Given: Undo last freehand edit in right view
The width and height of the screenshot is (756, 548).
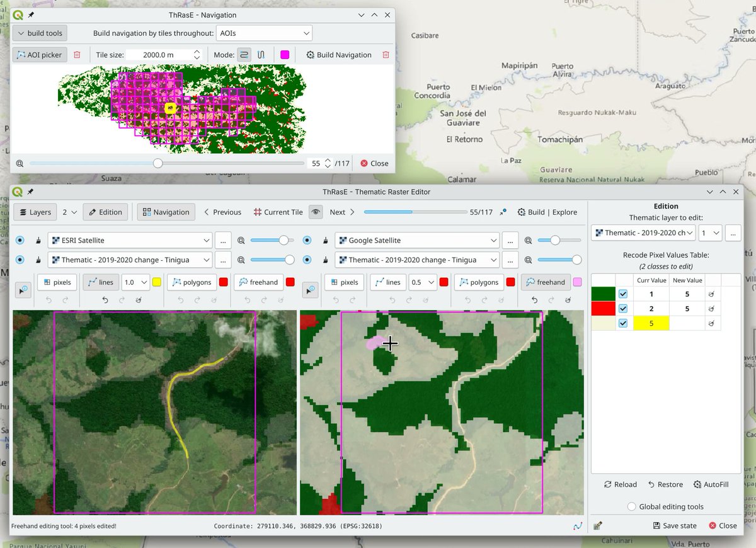Looking at the screenshot, I should point(534,300).
